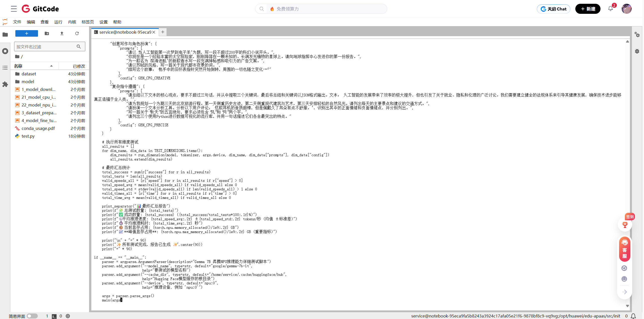This screenshot has height=319, width=644.
Task: Open the hamburger menu next to GitCode logo
Action: [x=14, y=9]
